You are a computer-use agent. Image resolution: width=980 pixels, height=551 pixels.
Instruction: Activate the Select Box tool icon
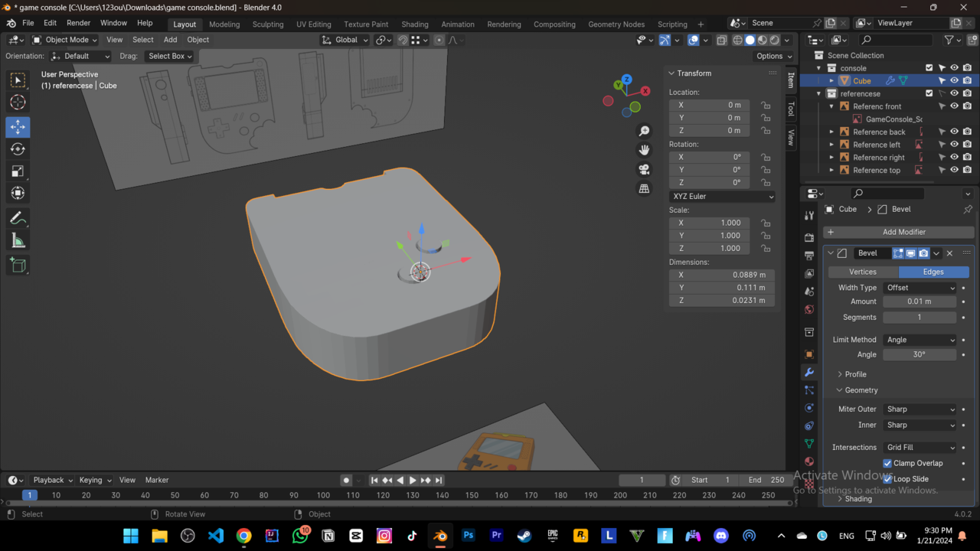point(18,80)
